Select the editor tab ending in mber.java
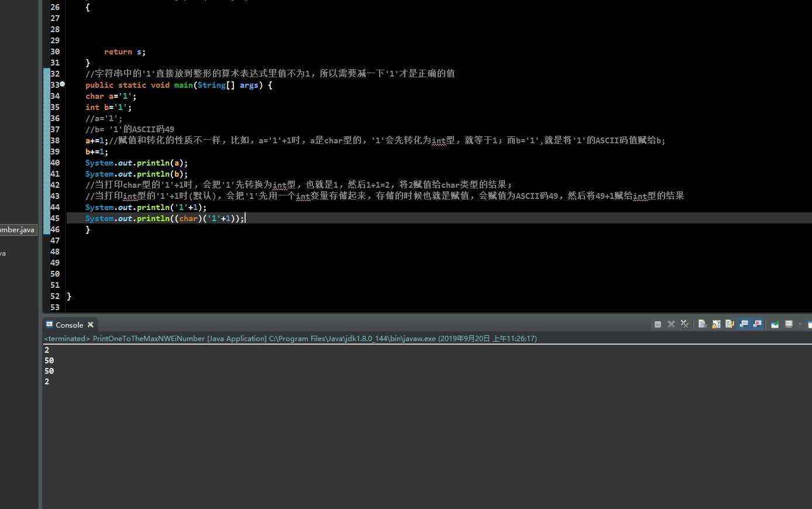812x509 pixels. [18, 230]
